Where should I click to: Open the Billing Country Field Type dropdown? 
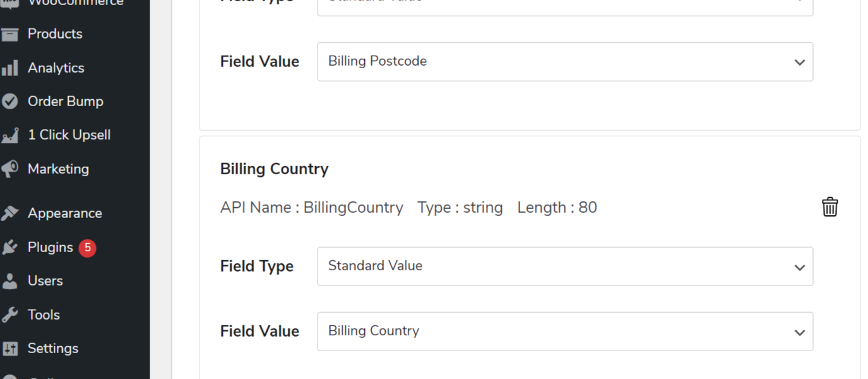click(x=565, y=266)
